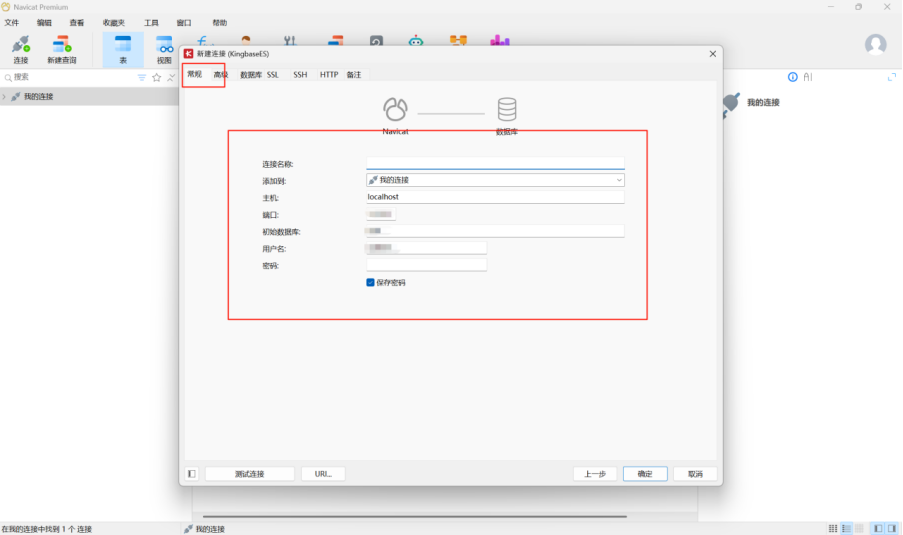Toggle the dialog side panel icon
The width and height of the screenshot is (903, 535).
tap(192, 474)
